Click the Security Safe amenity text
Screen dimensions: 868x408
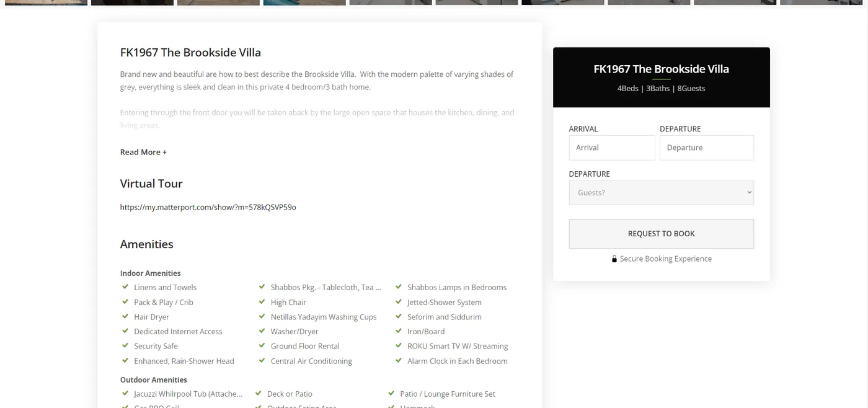point(156,346)
